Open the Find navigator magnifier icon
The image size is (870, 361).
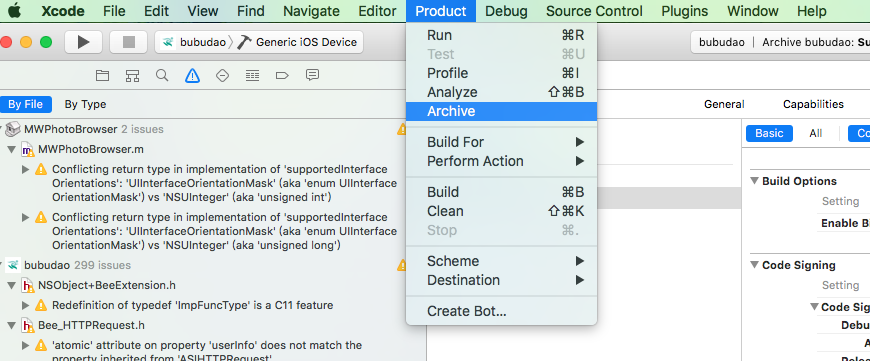point(162,75)
